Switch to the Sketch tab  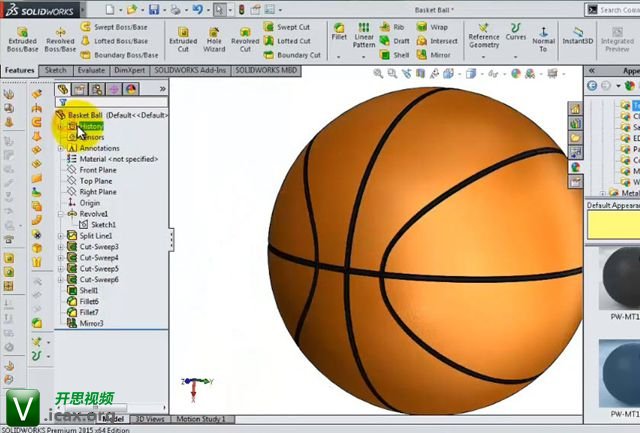(x=56, y=71)
